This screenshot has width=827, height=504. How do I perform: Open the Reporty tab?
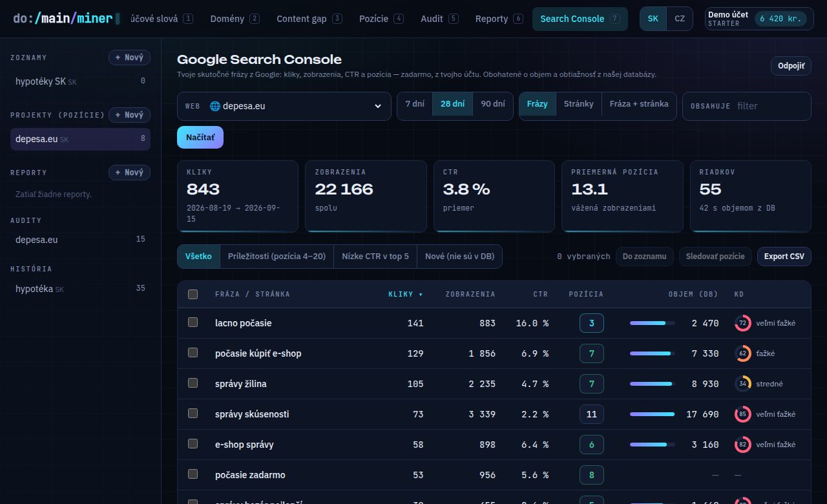tap(499, 19)
